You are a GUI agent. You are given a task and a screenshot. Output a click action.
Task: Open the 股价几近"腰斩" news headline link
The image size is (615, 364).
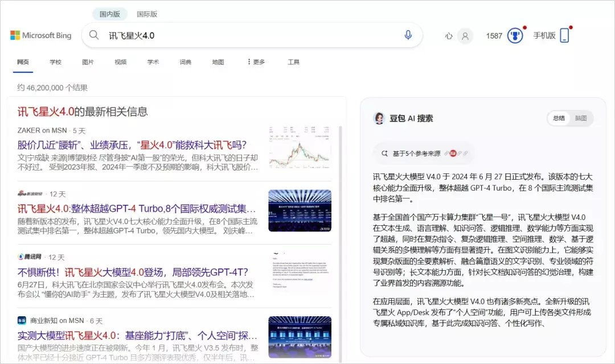(132, 144)
